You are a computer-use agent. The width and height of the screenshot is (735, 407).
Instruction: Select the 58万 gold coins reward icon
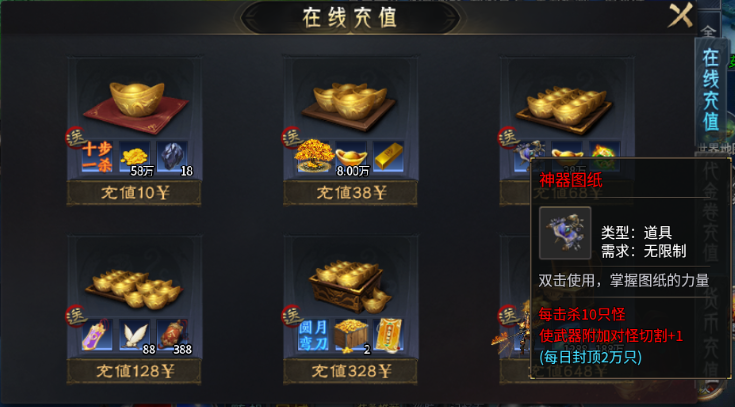pos(135,157)
